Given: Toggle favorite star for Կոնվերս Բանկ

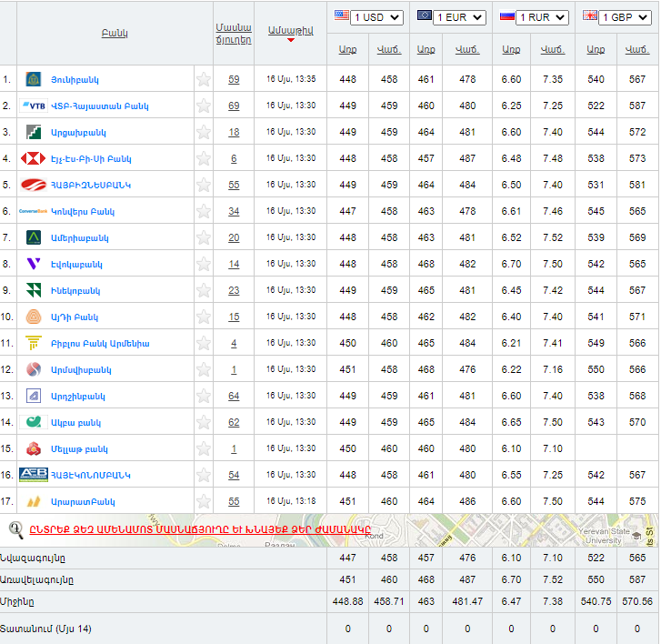Looking at the screenshot, I should point(204,211).
